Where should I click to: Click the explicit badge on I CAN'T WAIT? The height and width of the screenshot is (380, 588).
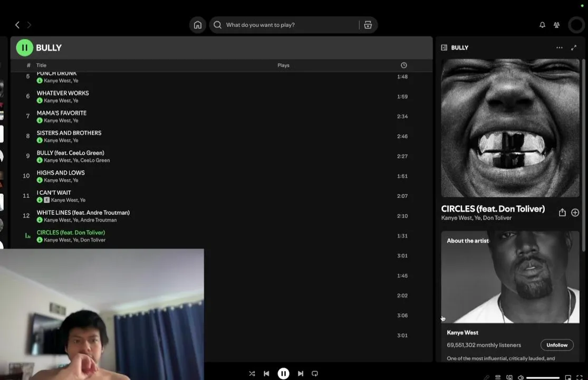click(x=46, y=200)
